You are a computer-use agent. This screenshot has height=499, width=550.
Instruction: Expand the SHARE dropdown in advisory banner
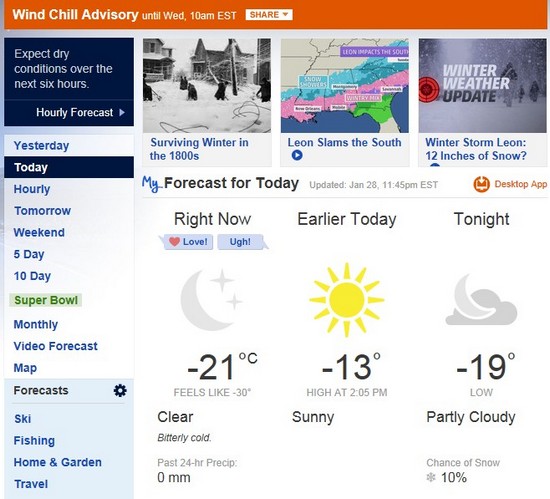[269, 15]
